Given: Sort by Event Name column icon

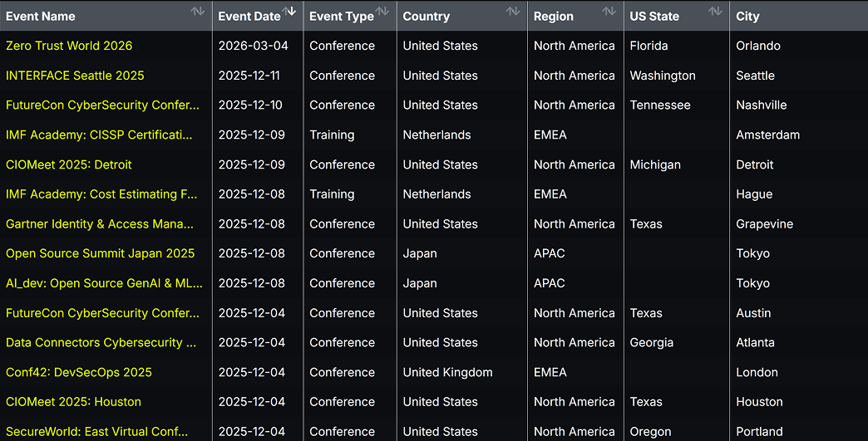Looking at the screenshot, I should (x=198, y=12).
